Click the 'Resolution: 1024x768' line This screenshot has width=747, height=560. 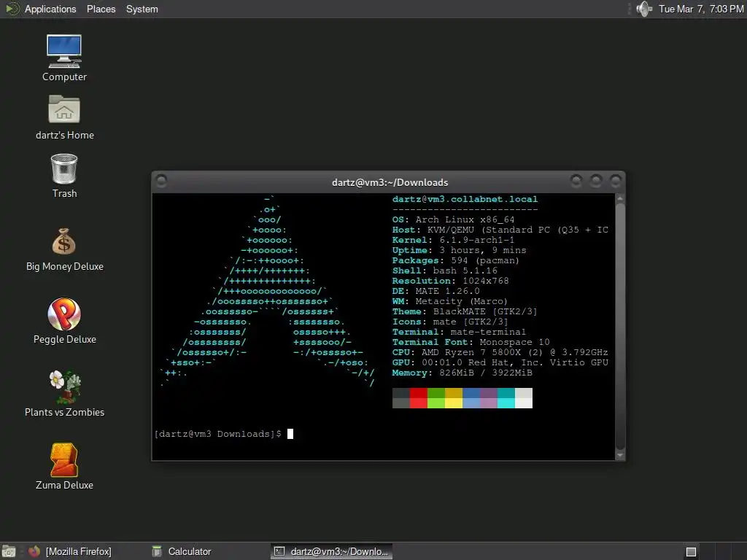(450, 281)
